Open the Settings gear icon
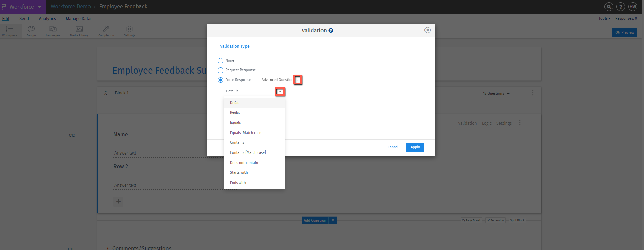The width and height of the screenshot is (644, 250). coord(129,31)
